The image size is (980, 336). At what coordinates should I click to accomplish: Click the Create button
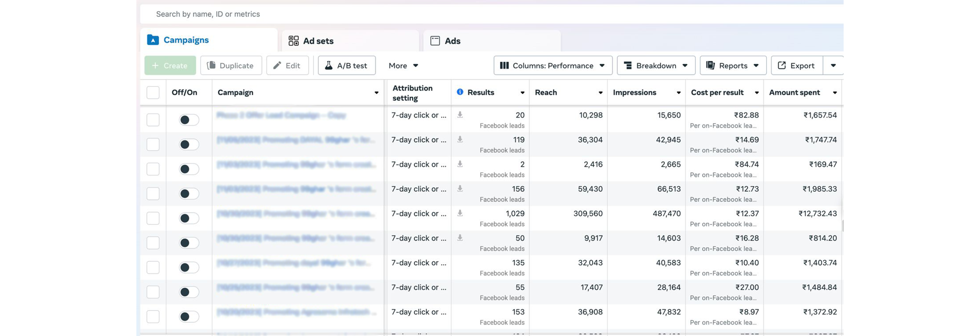click(x=170, y=65)
